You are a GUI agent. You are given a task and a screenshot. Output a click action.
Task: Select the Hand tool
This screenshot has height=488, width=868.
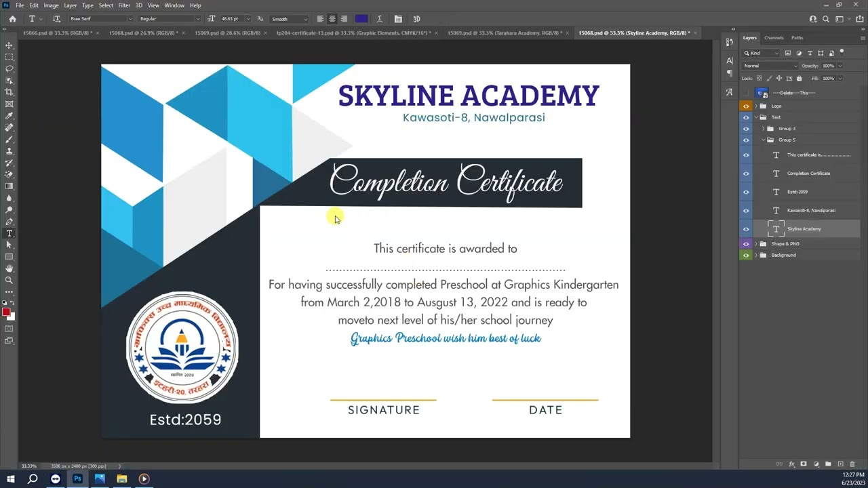click(x=9, y=268)
